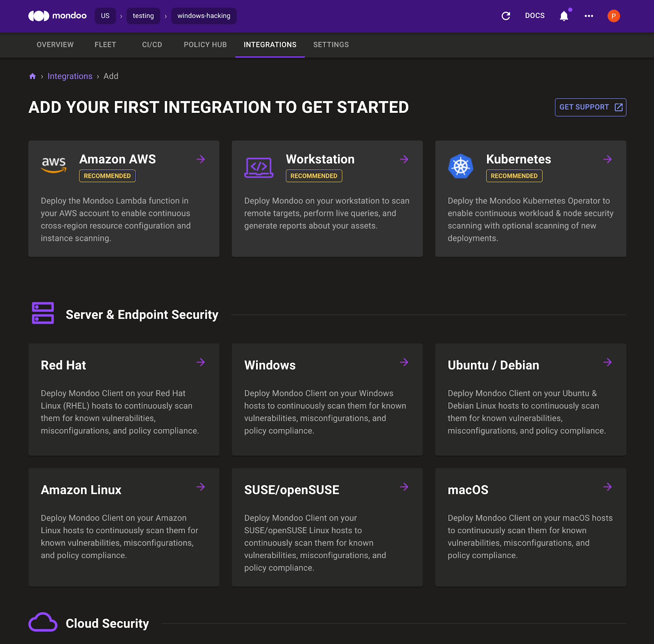
Task: Click Recommended badge on Amazon AWS
Action: pos(107,176)
